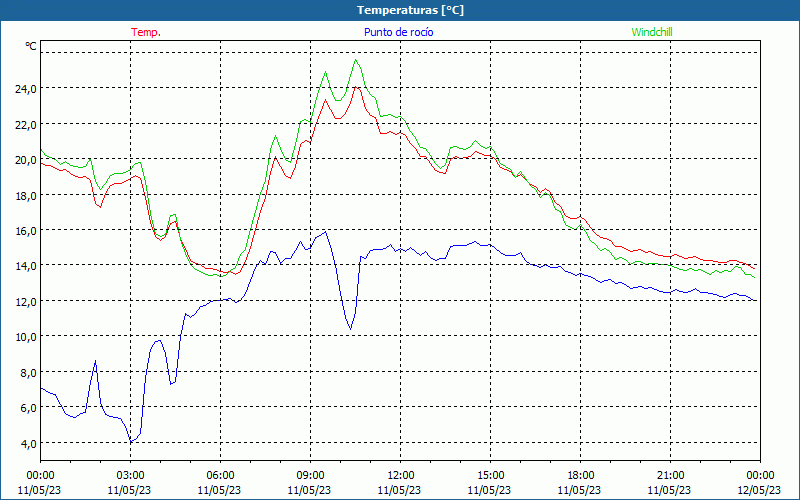Click the red Temp. legend label
800x500 pixels.
146,32
